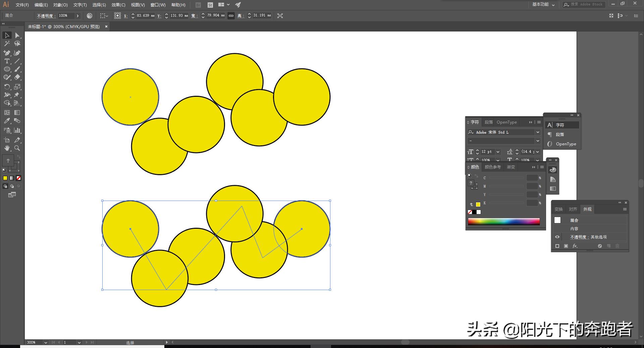Select the Gradient tool in toolbar

(x=17, y=113)
